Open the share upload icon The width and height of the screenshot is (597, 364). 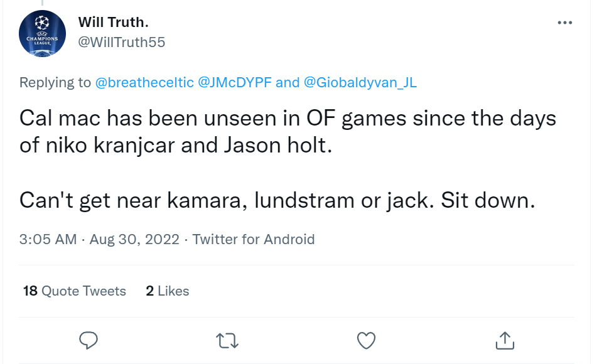(505, 340)
